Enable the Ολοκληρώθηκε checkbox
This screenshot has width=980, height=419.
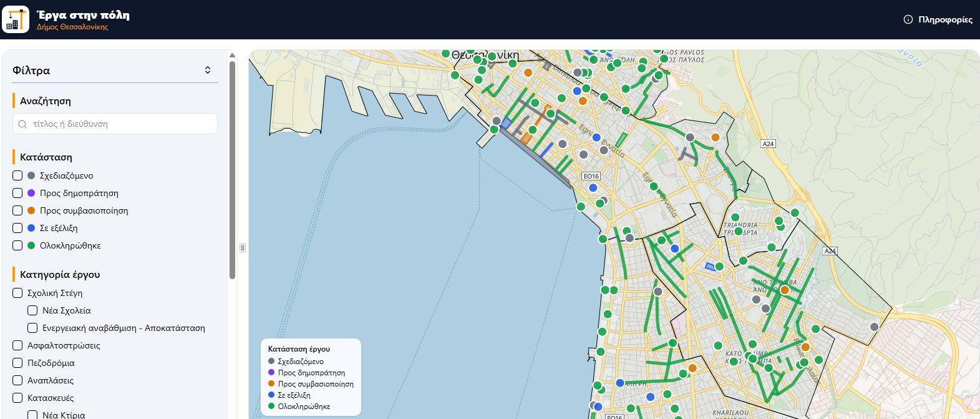point(17,245)
